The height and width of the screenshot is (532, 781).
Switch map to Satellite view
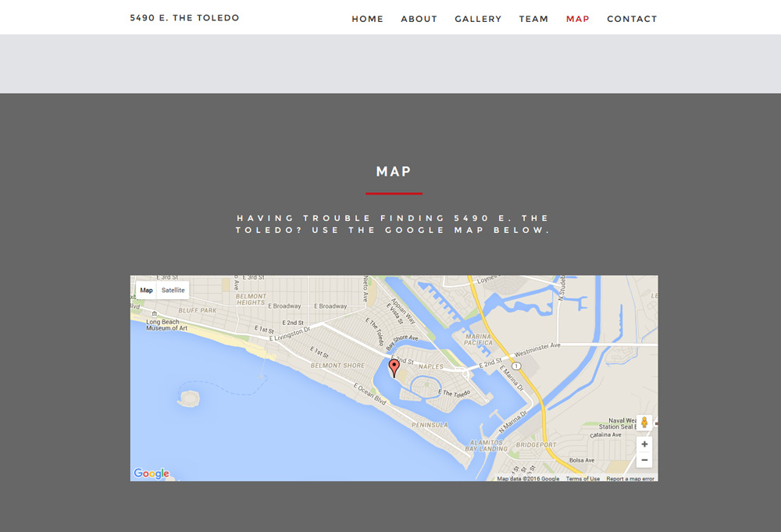(173, 290)
